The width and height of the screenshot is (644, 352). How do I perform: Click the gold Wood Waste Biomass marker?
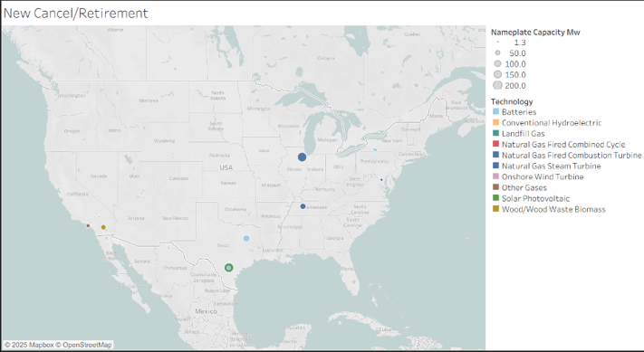[x=103, y=227]
